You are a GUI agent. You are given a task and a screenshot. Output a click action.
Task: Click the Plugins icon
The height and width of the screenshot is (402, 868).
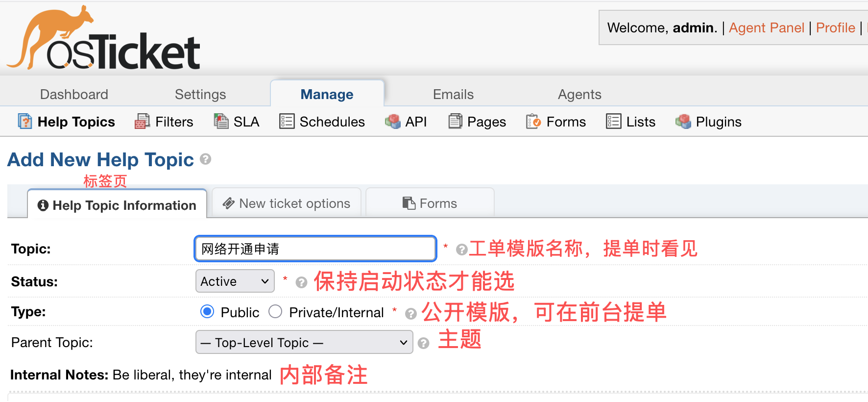683,121
